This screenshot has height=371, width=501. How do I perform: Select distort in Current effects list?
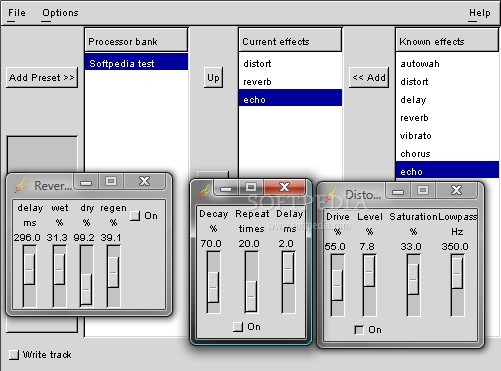pyautogui.click(x=290, y=63)
